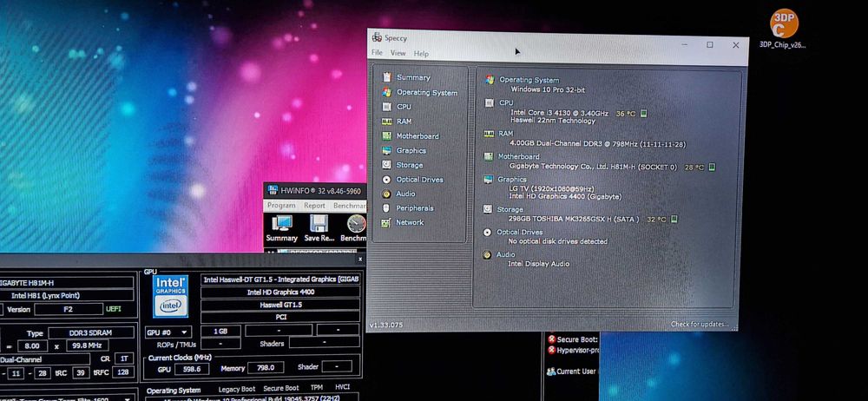Select RAM in the Speccy sidebar
Viewport: 868px width, 401px height.
(404, 122)
